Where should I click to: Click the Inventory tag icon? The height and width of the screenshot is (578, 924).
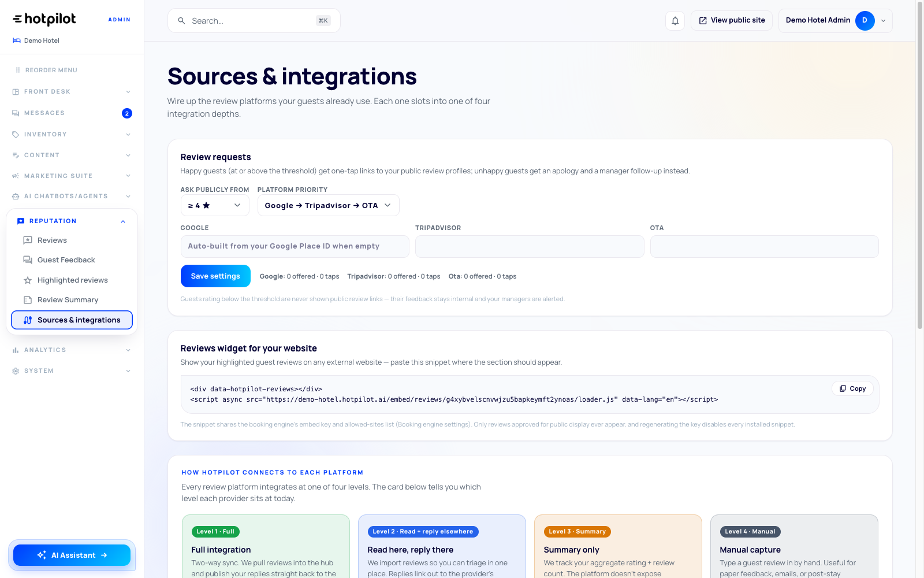[16, 135]
